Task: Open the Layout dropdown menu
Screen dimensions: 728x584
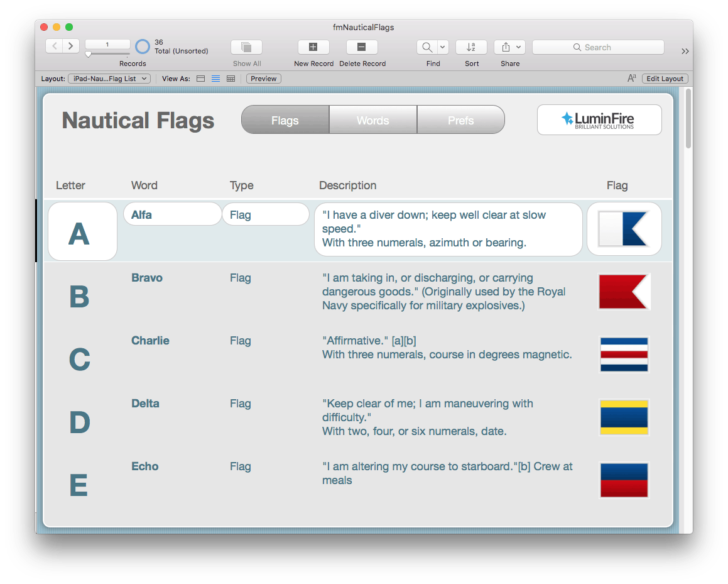Action: coord(109,79)
